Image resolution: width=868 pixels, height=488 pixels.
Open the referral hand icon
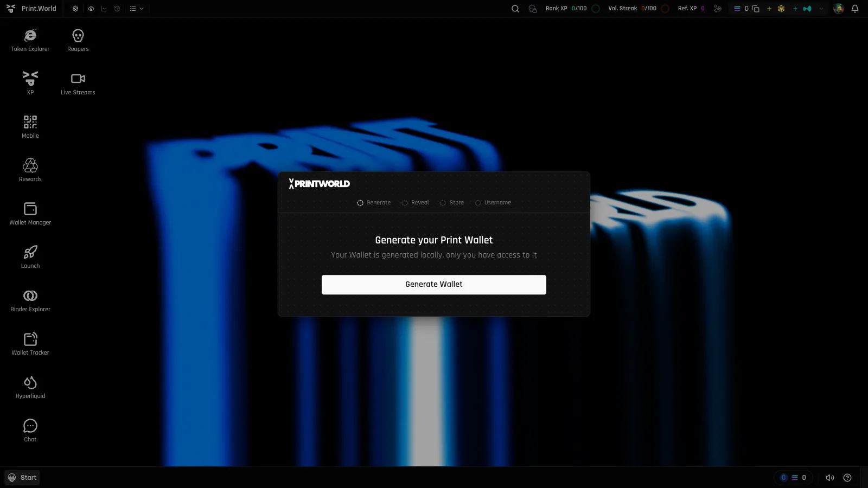718,9
